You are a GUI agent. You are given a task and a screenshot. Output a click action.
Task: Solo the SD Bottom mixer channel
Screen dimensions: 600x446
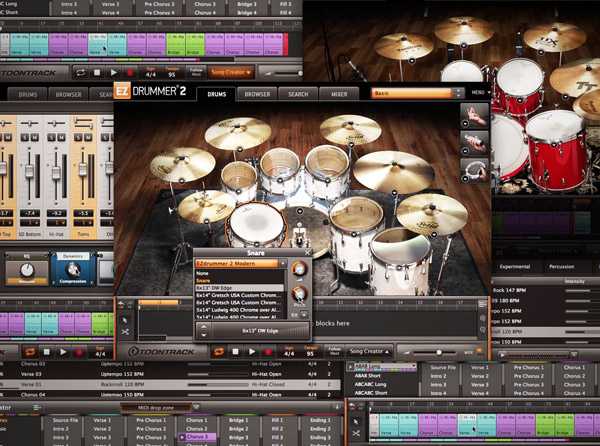[25, 137]
